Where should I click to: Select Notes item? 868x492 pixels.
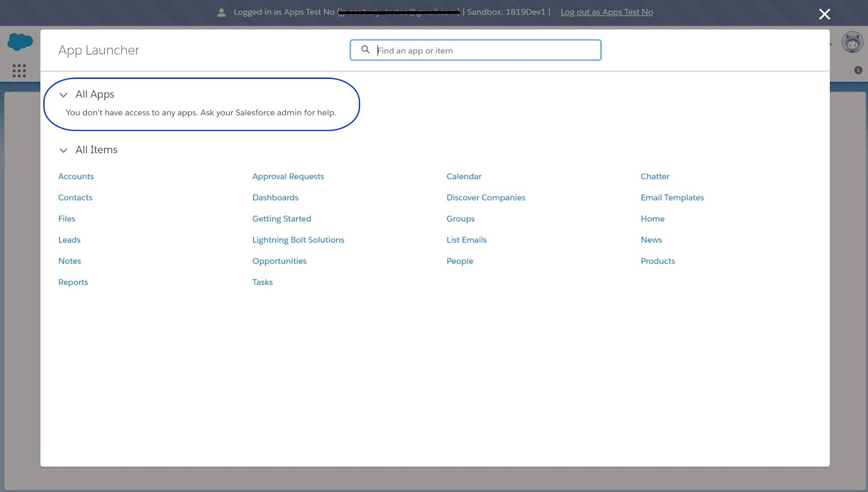pyautogui.click(x=69, y=261)
